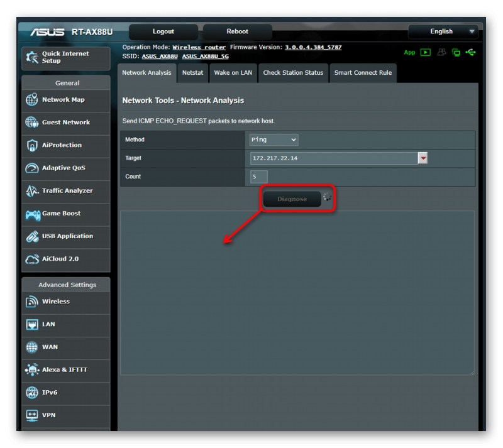Click the USB status icon
The image size is (503, 448).
coord(470,52)
